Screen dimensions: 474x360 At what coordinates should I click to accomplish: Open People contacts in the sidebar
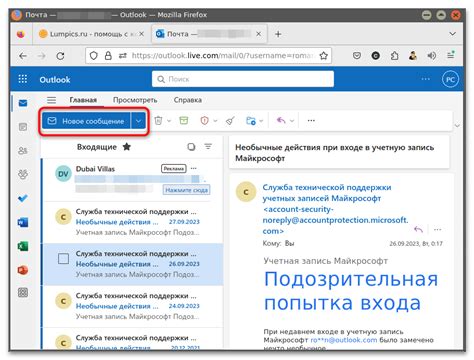(x=23, y=151)
